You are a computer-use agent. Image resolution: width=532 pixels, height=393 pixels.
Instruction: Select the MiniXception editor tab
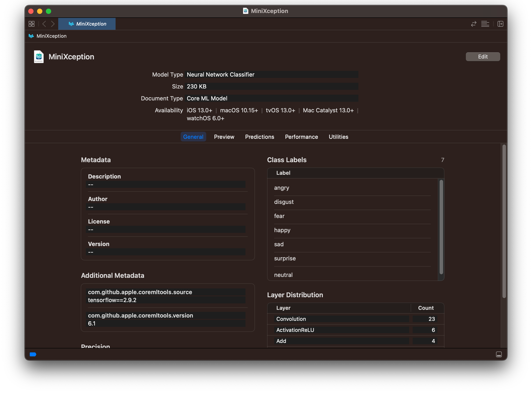(x=87, y=24)
